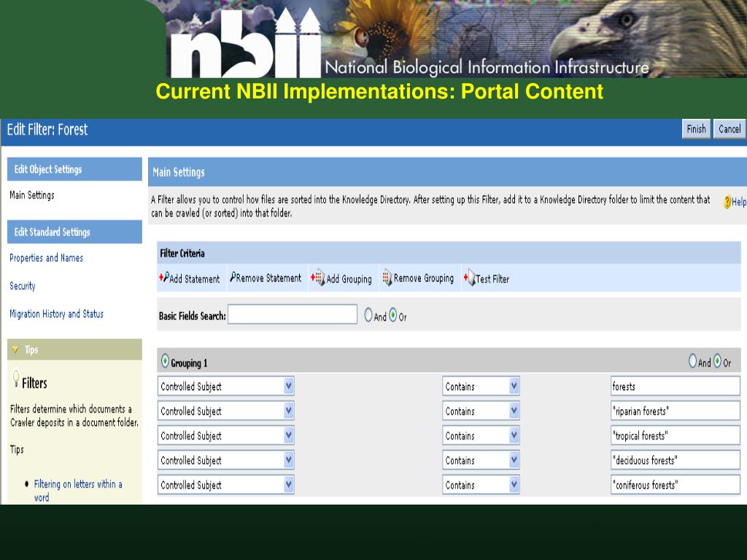Click the Cancel button
This screenshot has height=560, width=747.
pyautogui.click(x=729, y=129)
